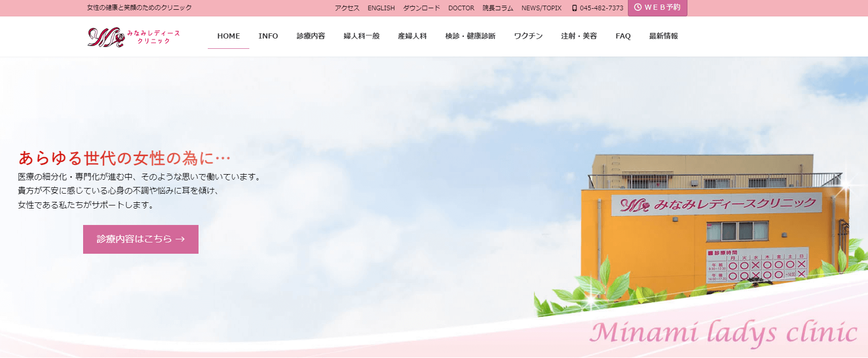
Task: Switch to the ENGLISH page
Action: tap(381, 8)
